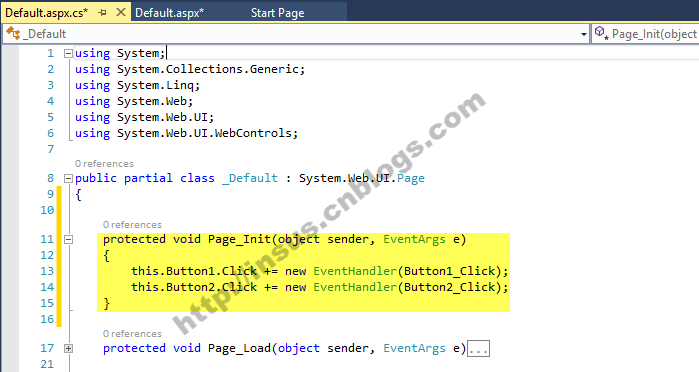Click the _Default class icon in navigation bar
The width and height of the screenshot is (699, 372).
pyautogui.click(x=13, y=33)
